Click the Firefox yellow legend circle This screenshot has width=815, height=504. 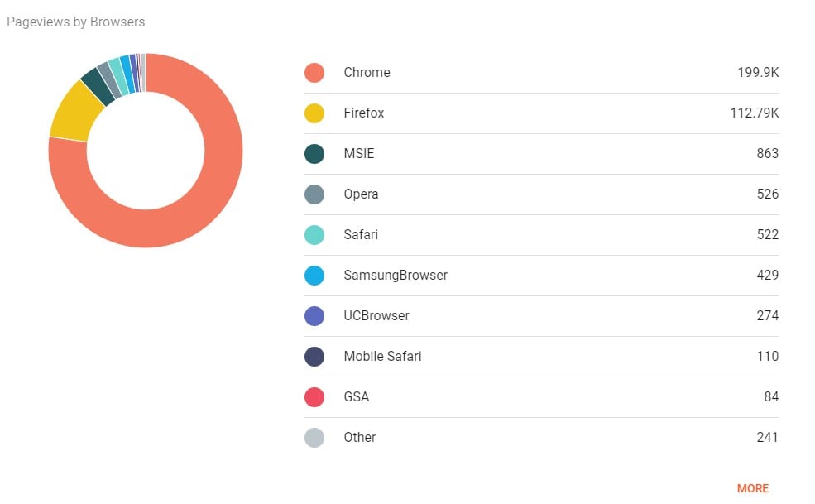[314, 113]
